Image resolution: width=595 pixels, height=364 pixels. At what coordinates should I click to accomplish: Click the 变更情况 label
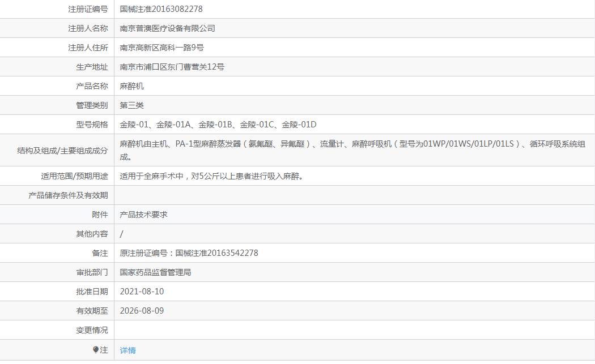pos(92,330)
